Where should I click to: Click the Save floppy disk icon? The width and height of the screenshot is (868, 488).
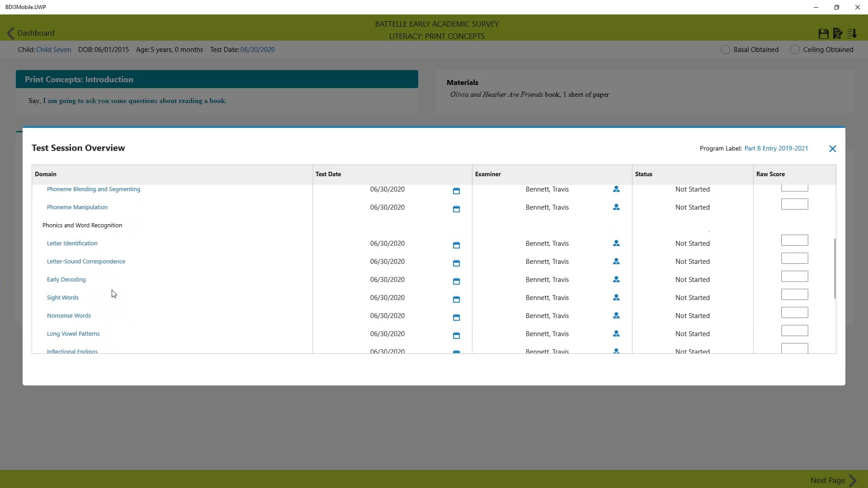click(x=823, y=33)
